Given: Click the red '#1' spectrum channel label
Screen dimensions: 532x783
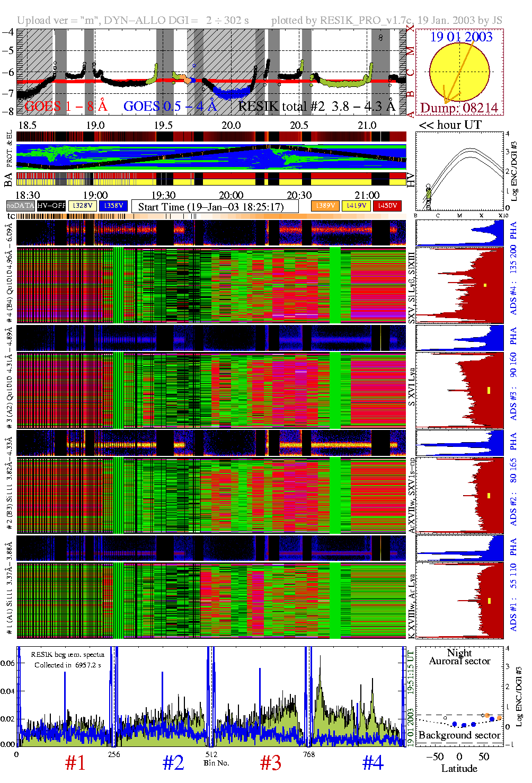Looking at the screenshot, I should [75, 763].
